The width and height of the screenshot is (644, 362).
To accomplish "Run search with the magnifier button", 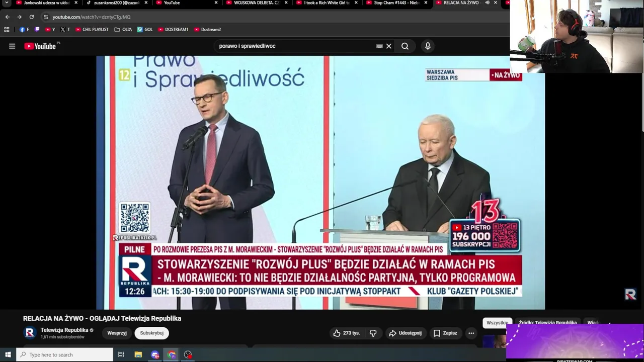I will click(x=405, y=46).
